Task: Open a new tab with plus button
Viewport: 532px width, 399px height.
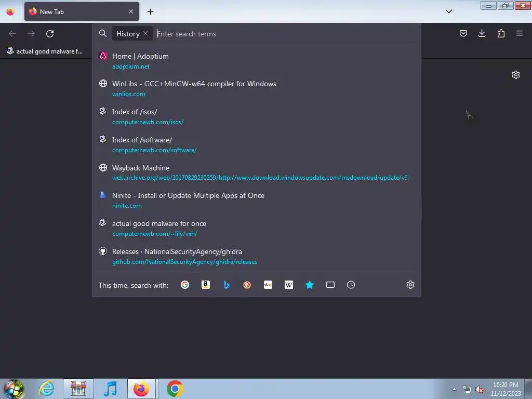Action: 150,11
